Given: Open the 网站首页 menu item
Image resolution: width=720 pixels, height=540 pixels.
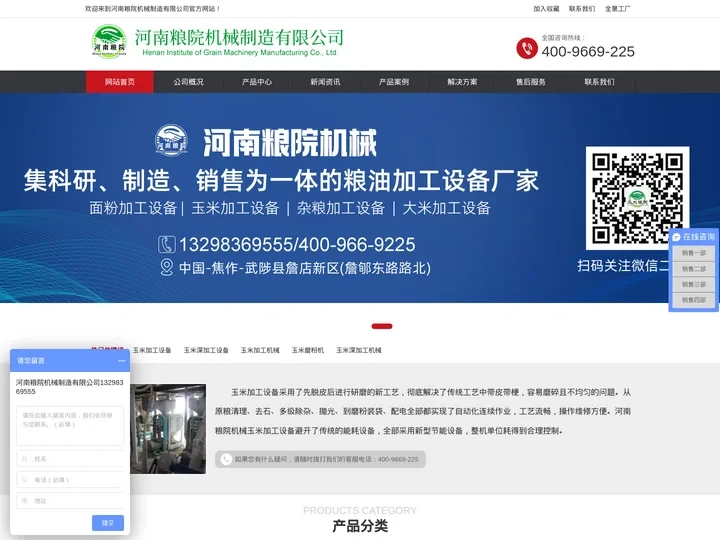Looking at the screenshot, I should [x=120, y=82].
